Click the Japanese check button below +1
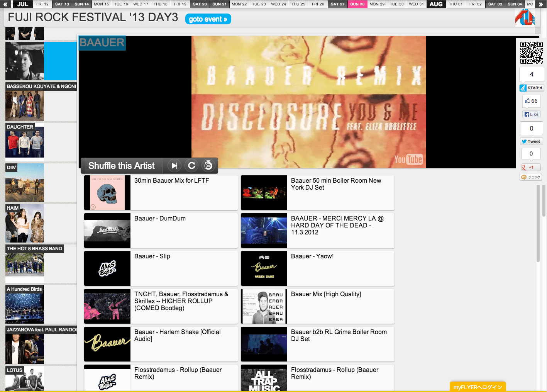Image resolution: width=547 pixels, height=392 pixels. pos(531,177)
